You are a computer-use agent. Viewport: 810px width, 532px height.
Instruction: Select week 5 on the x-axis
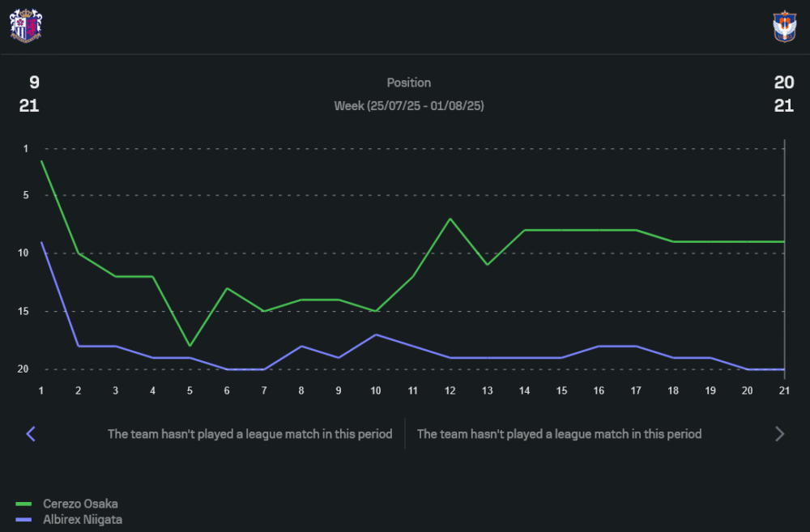point(190,390)
